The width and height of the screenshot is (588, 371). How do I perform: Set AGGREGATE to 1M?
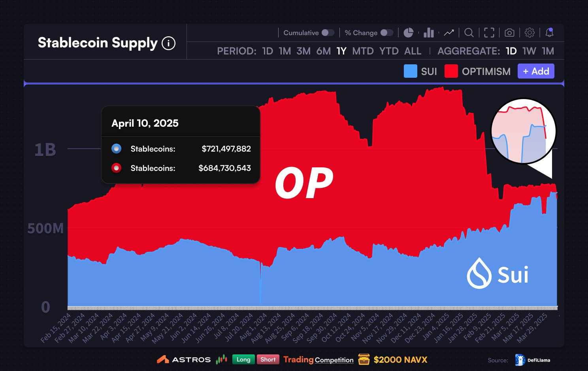548,51
